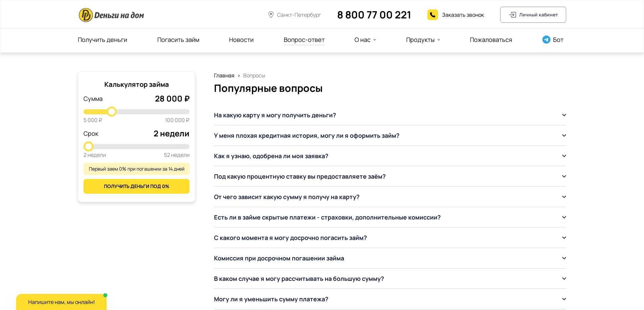Expand question На какую карту я могу получить деньги
This screenshot has height=310, width=644.
pyautogui.click(x=564, y=115)
